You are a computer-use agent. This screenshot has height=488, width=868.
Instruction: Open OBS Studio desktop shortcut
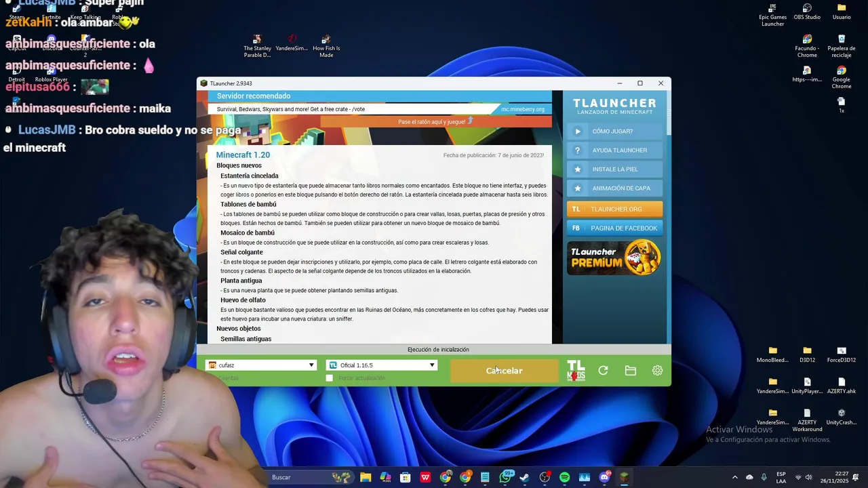tap(807, 12)
